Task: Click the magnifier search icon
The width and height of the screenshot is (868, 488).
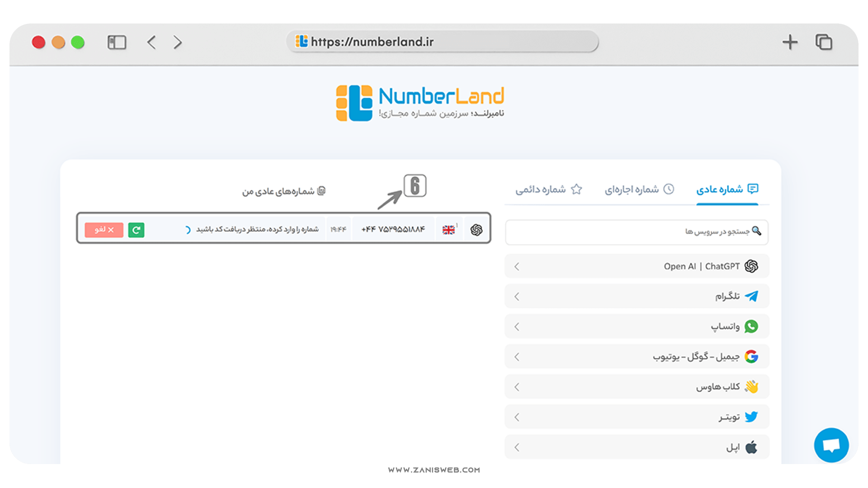Action: [756, 231]
